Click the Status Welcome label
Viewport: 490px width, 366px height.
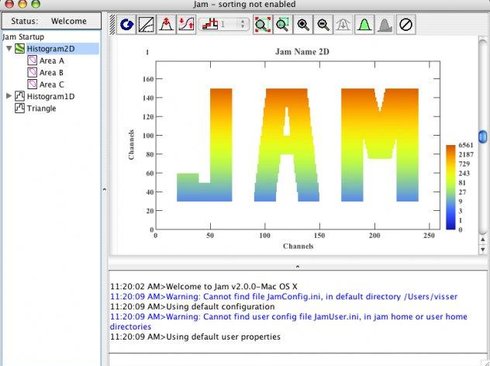click(x=51, y=21)
